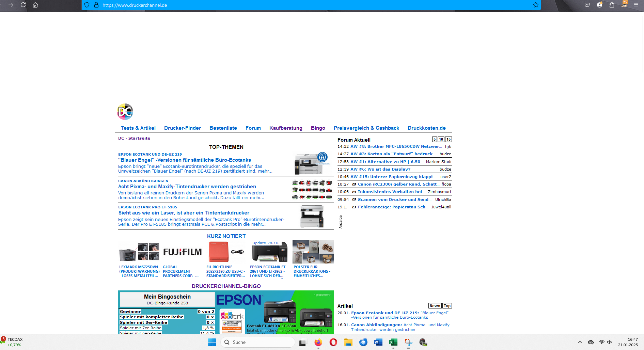Open EU-Richtlinie 2022/2380 USB-C news link
Screen dimensions: 644x350
click(x=225, y=271)
